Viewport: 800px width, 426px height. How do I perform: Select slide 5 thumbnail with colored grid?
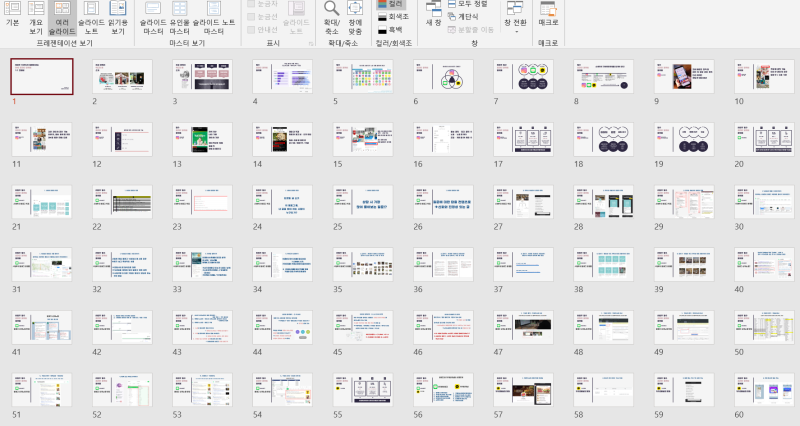(x=363, y=76)
